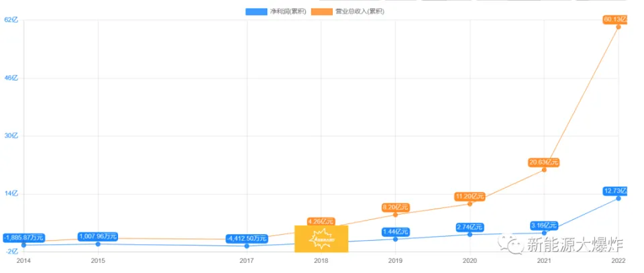Screen dimensions: 644x273
Task: Click the -1,885.87万元 label at 2014
Action: click(23, 237)
